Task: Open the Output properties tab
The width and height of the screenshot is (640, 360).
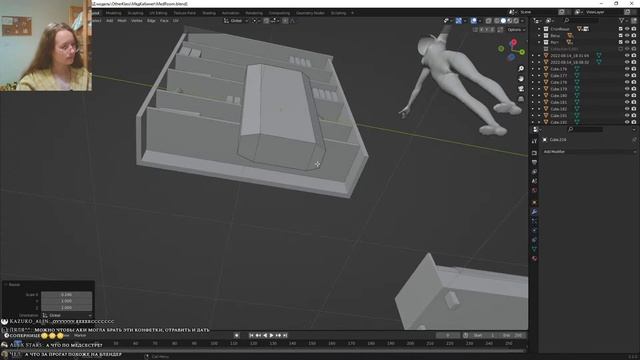Action: 534,162
